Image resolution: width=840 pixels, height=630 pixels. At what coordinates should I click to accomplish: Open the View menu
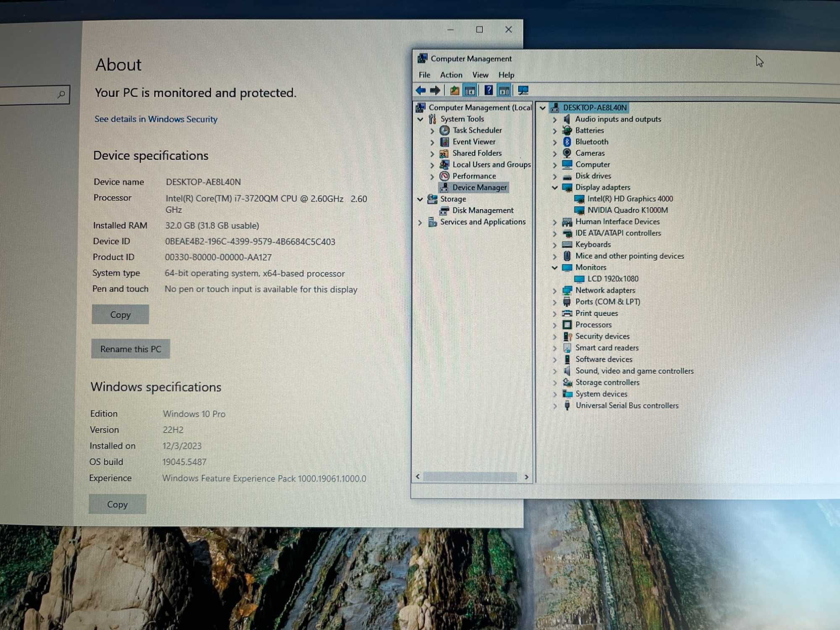(x=480, y=75)
